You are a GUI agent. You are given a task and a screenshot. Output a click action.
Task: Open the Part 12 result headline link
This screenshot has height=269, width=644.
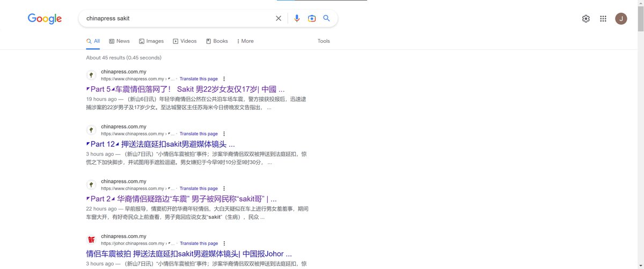click(160, 144)
